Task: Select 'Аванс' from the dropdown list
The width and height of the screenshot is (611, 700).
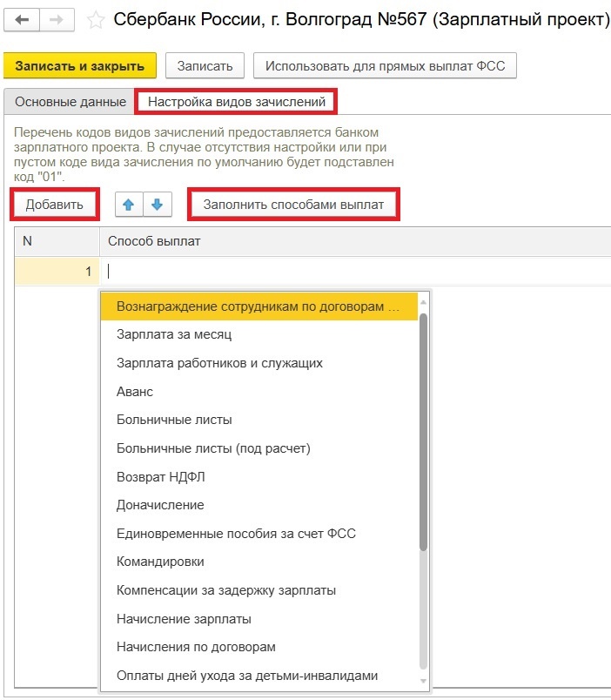Action: (x=258, y=392)
